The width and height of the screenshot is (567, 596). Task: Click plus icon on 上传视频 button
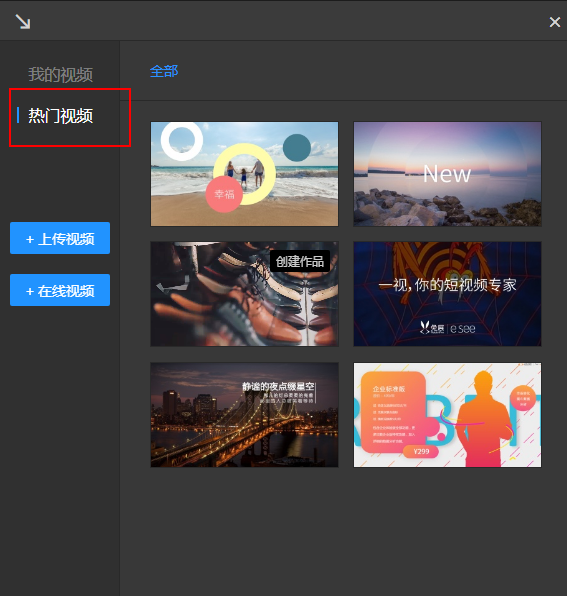coord(30,239)
